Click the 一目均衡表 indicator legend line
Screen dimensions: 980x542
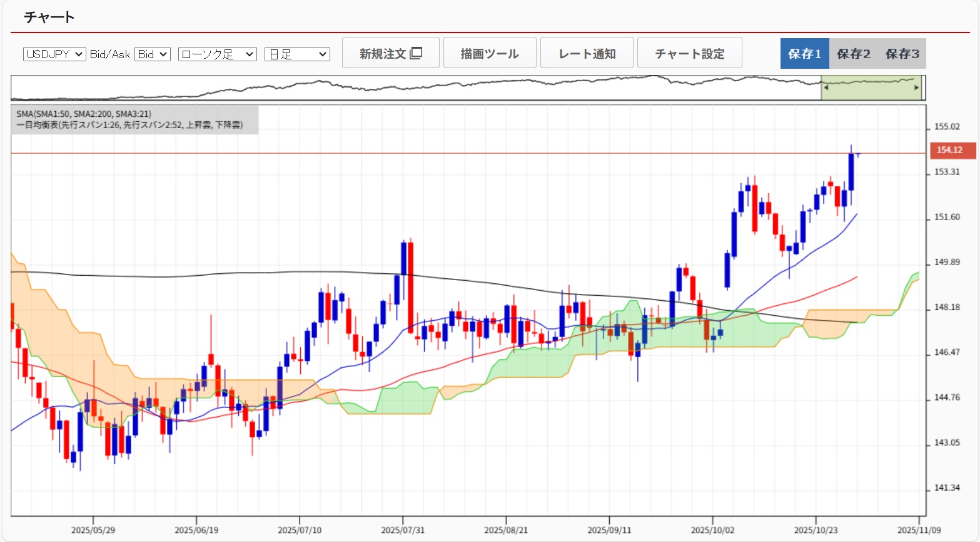pyautogui.click(x=129, y=125)
